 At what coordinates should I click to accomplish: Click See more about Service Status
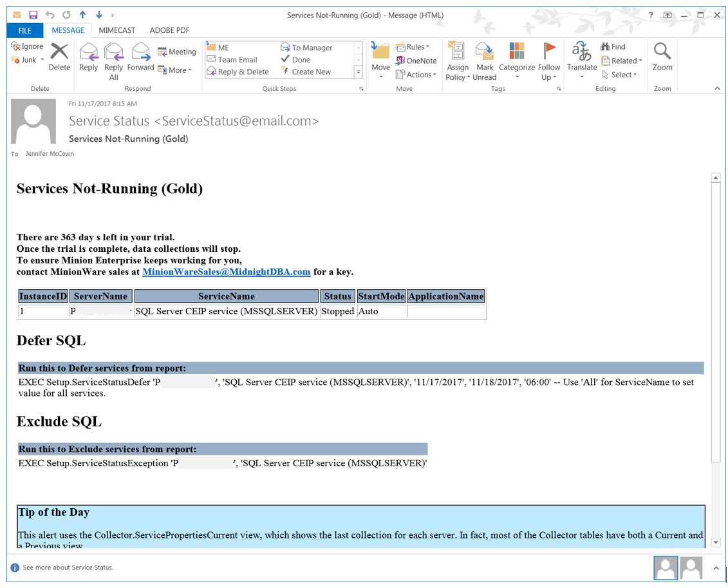[68, 567]
